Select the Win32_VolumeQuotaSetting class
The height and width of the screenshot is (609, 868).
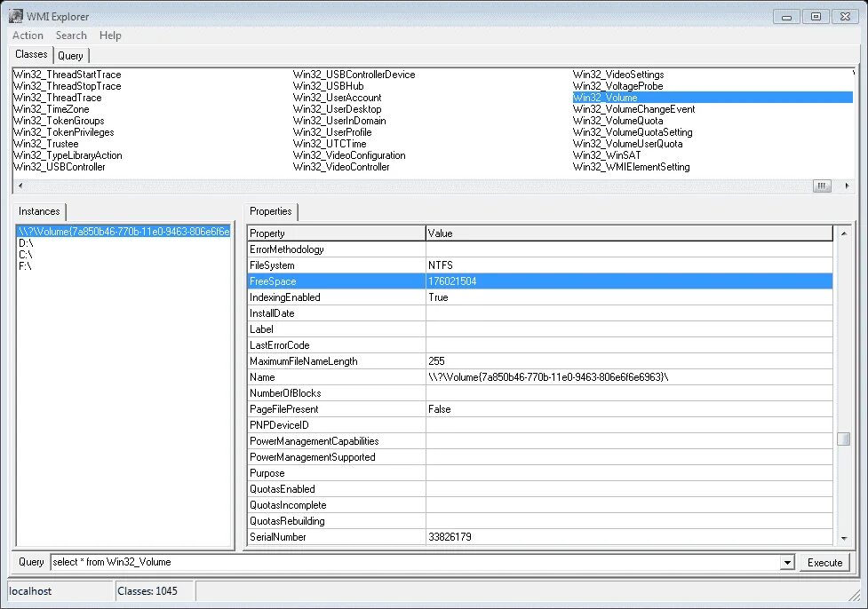tap(633, 132)
